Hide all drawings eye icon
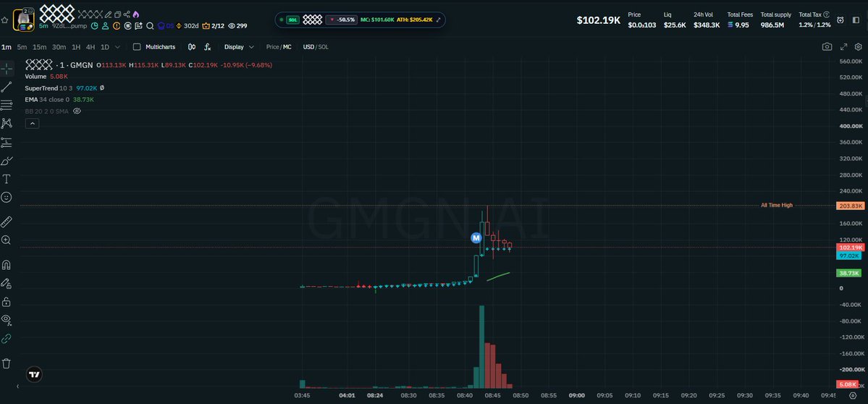This screenshot has height=404, width=868. 7,320
